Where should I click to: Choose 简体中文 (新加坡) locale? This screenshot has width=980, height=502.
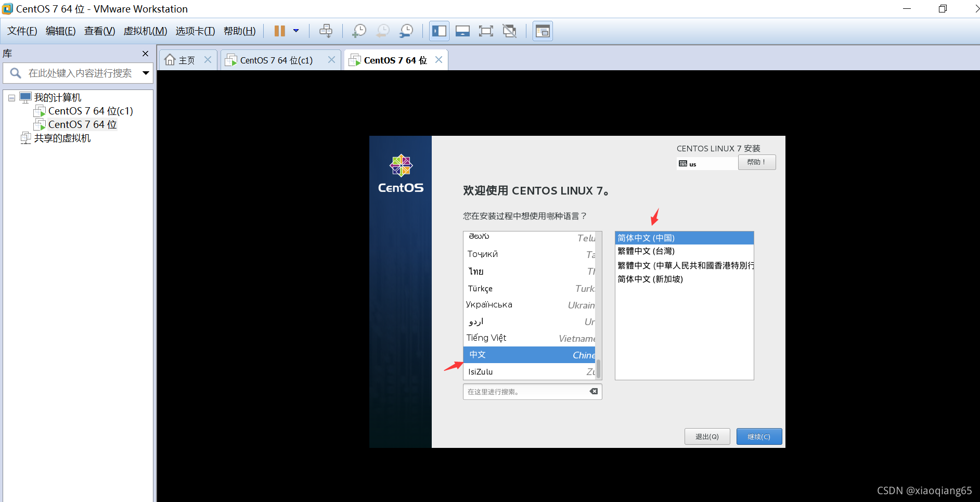coord(684,279)
